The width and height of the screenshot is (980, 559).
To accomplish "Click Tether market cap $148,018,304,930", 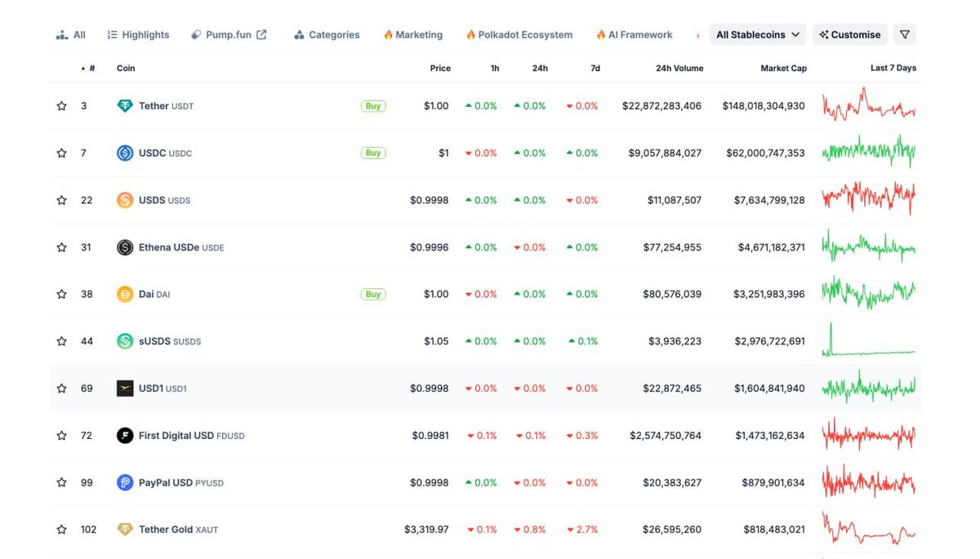I will click(x=764, y=106).
